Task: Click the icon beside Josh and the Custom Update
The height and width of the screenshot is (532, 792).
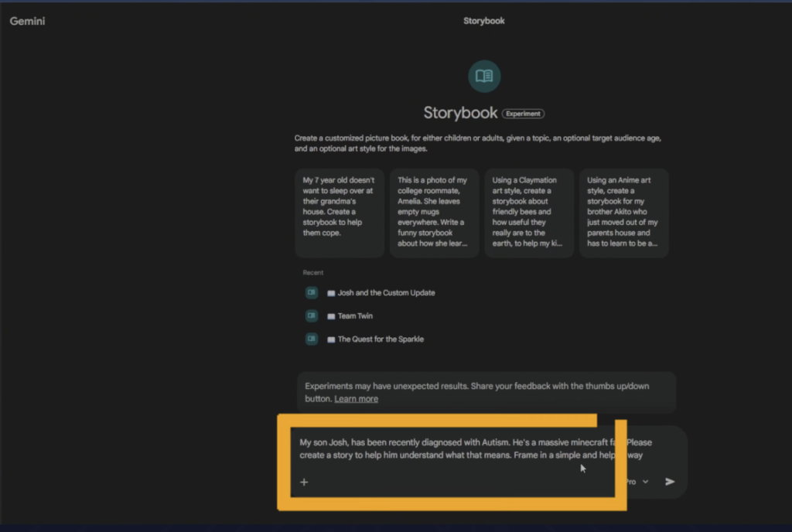Action: click(x=312, y=293)
